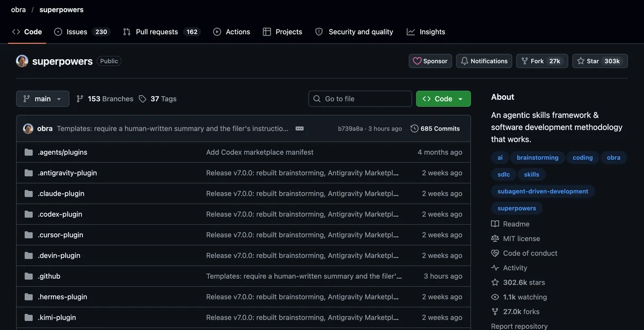Click the folder icon for .kimi-plugin

point(28,318)
